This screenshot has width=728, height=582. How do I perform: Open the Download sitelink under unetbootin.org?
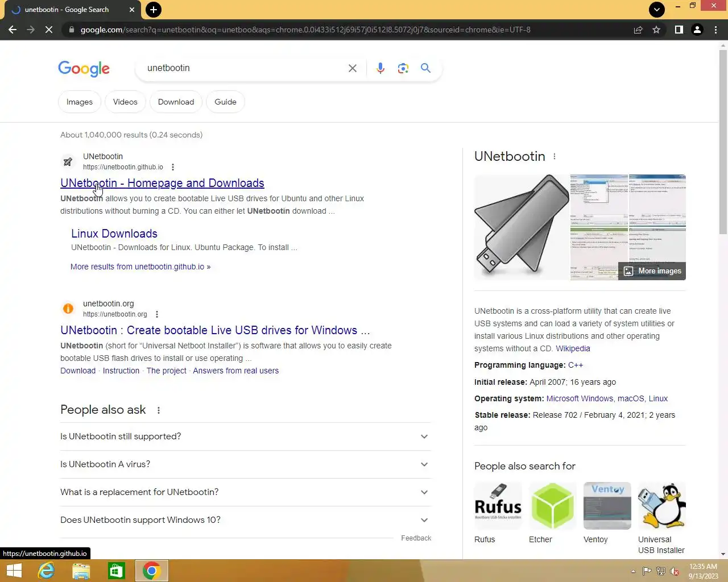tap(78, 371)
